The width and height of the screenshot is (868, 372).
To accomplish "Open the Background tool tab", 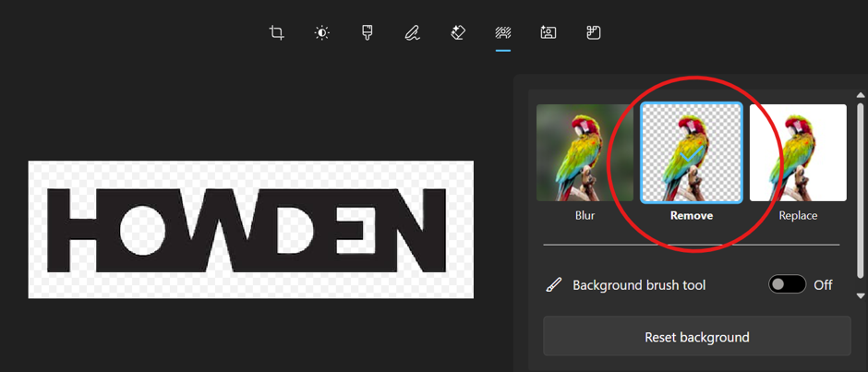I will (x=502, y=32).
